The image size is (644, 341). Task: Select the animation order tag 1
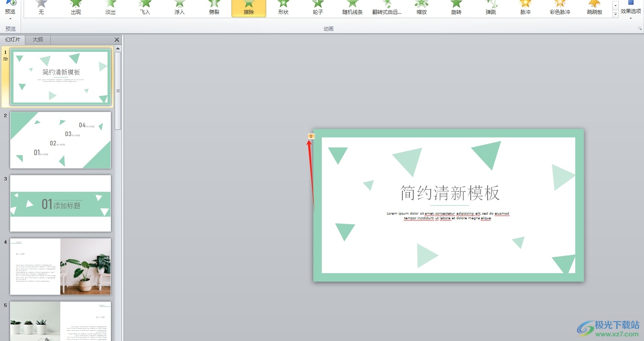click(x=311, y=136)
